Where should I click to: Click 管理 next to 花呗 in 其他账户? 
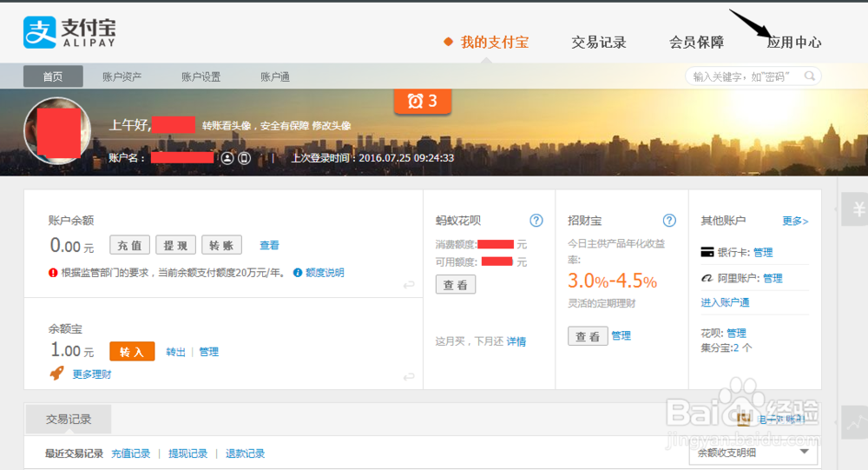736,333
